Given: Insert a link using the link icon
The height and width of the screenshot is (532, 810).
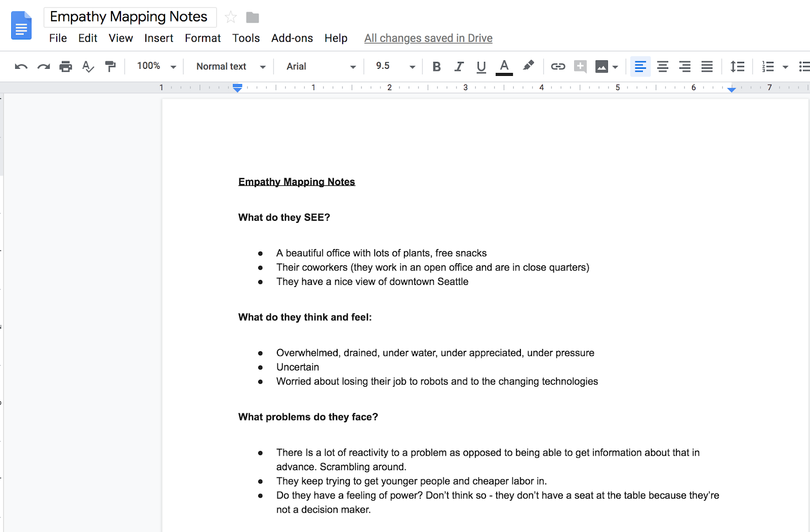Looking at the screenshot, I should [x=557, y=66].
